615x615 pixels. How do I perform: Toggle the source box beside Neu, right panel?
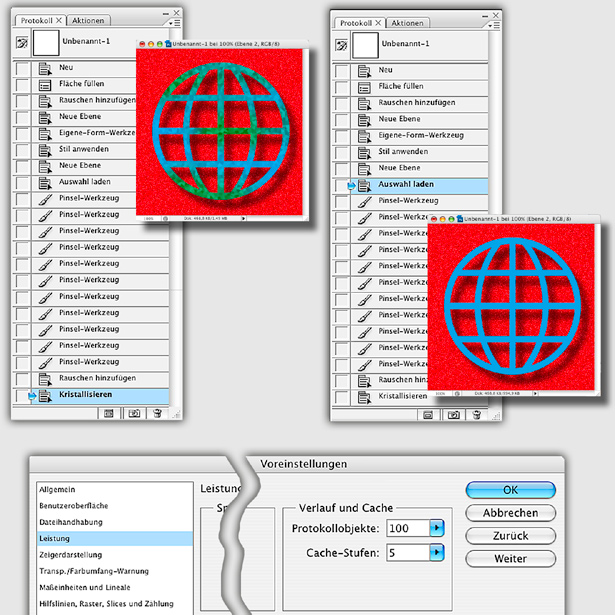(342, 71)
